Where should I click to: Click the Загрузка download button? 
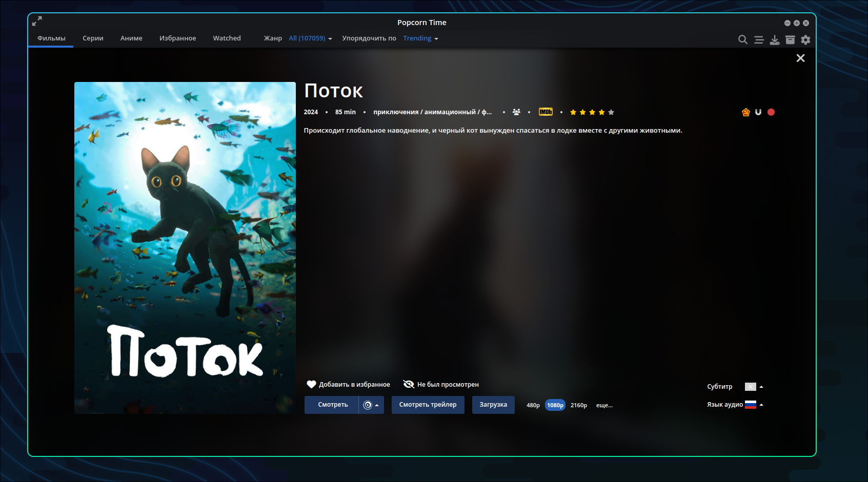(x=493, y=405)
